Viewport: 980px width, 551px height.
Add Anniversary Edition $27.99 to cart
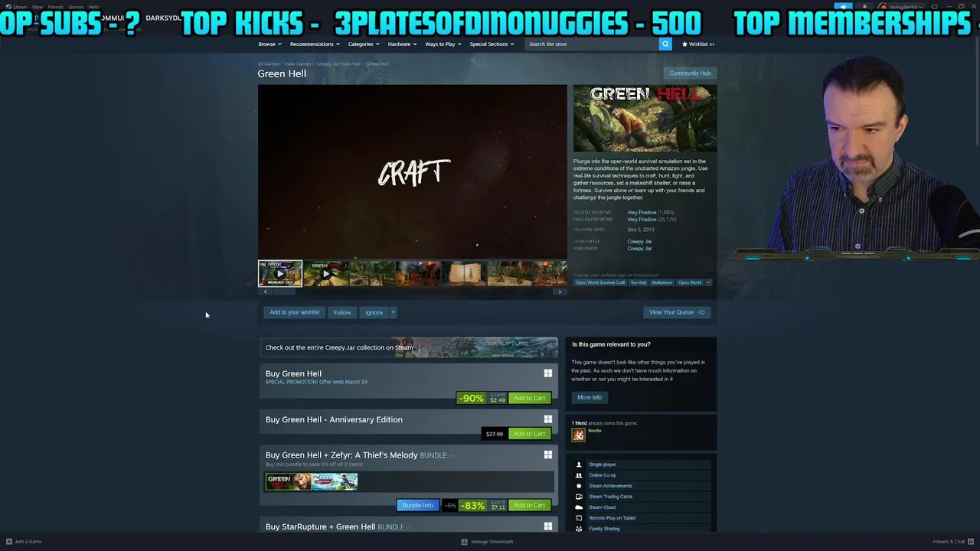click(530, 434)
